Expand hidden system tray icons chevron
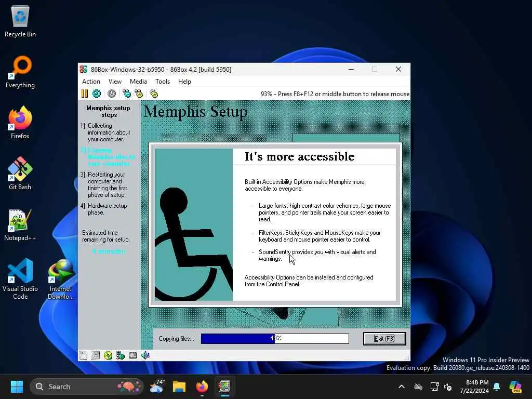This screenshot has width=532, height=399. (x=402, y=387)
